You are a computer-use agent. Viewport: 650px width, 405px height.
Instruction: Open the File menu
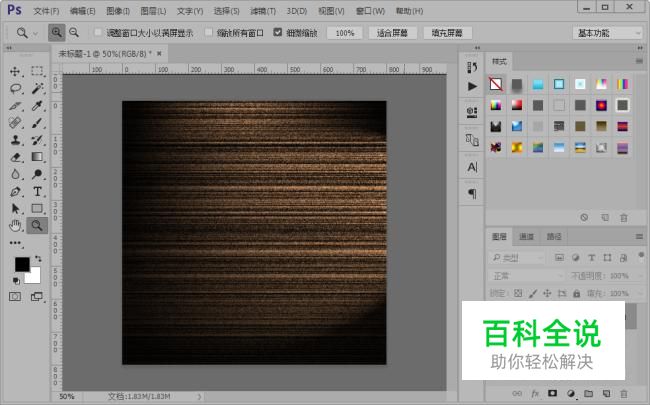[46, 11]
